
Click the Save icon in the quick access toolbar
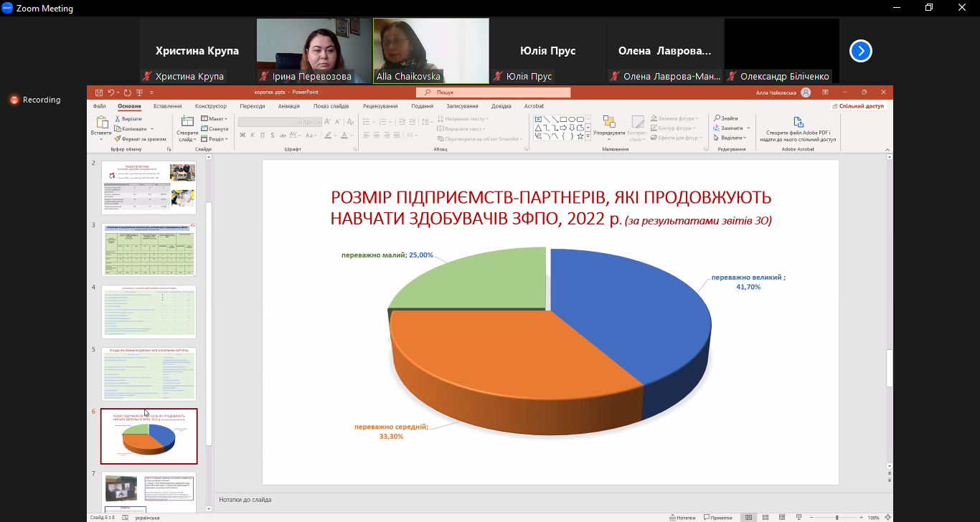[98, 92]
